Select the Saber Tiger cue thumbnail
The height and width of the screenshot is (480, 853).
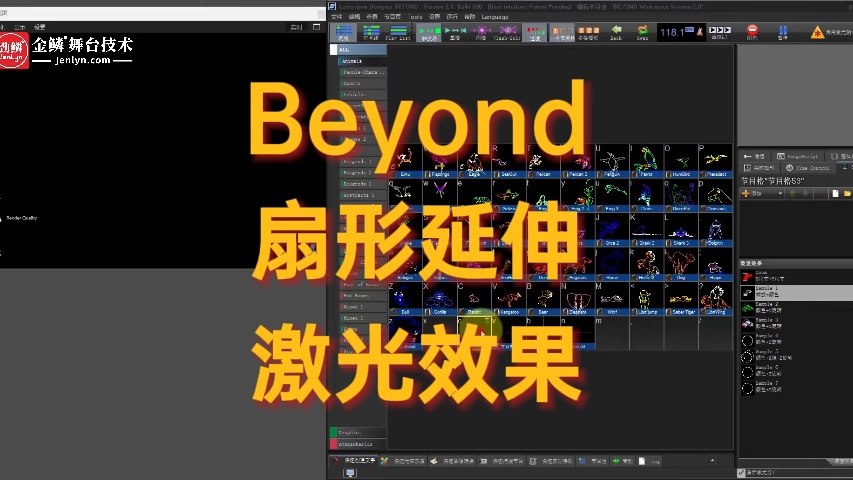pyautogui.click(x=681, y=299)
